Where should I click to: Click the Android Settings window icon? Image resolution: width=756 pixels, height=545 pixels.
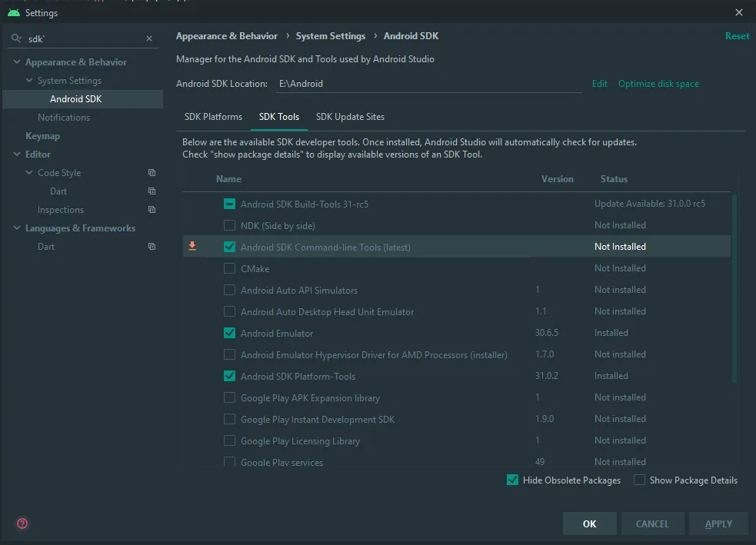coord(13,12)
